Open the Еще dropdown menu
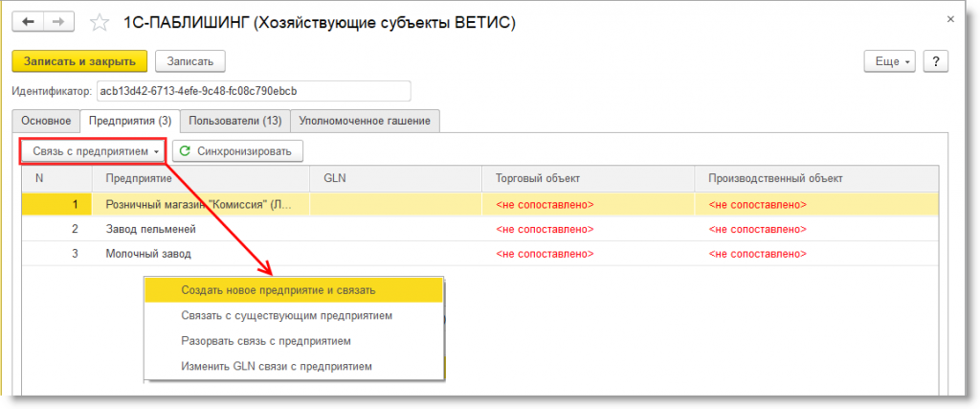This screenshot has width=980, height=409. pyautogui.click(x=890, y=60)
